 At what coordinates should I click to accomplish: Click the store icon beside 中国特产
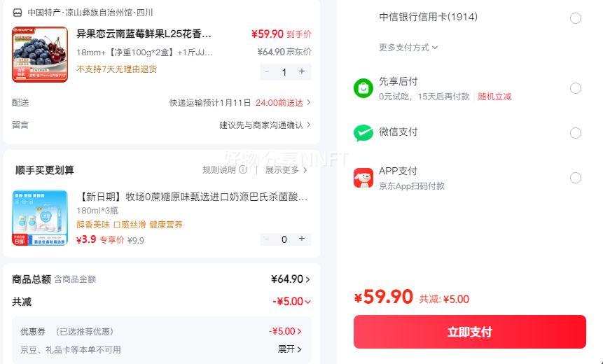coord(18,13)
